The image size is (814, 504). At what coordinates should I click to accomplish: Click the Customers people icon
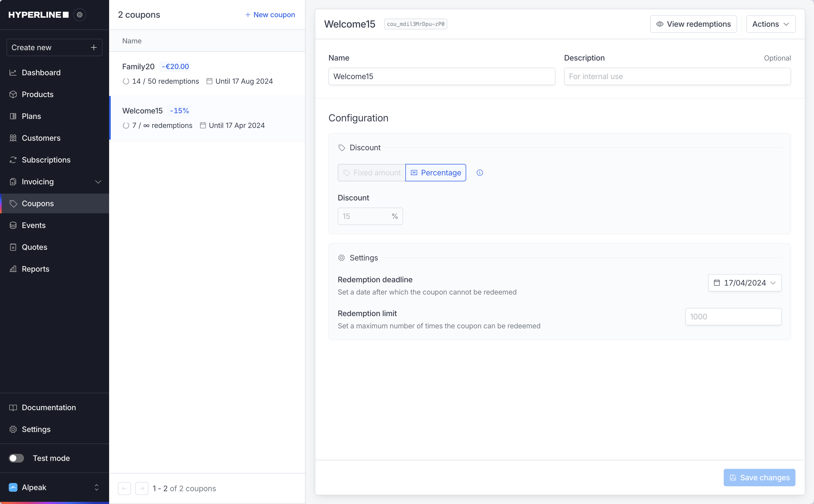pyautogui.click(x=13, y=138)
